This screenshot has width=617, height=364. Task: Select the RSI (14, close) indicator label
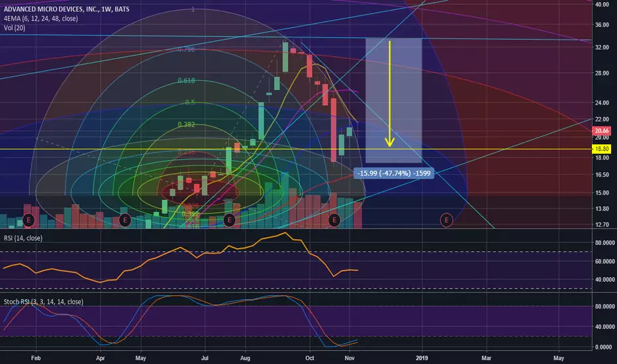(x=23, y=238)
